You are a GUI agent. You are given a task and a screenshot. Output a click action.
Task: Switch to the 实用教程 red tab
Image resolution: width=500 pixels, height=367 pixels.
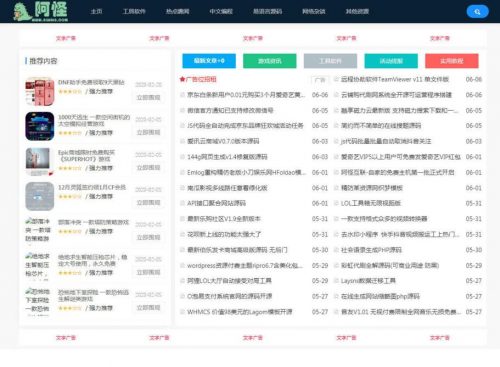pos(452,61)
